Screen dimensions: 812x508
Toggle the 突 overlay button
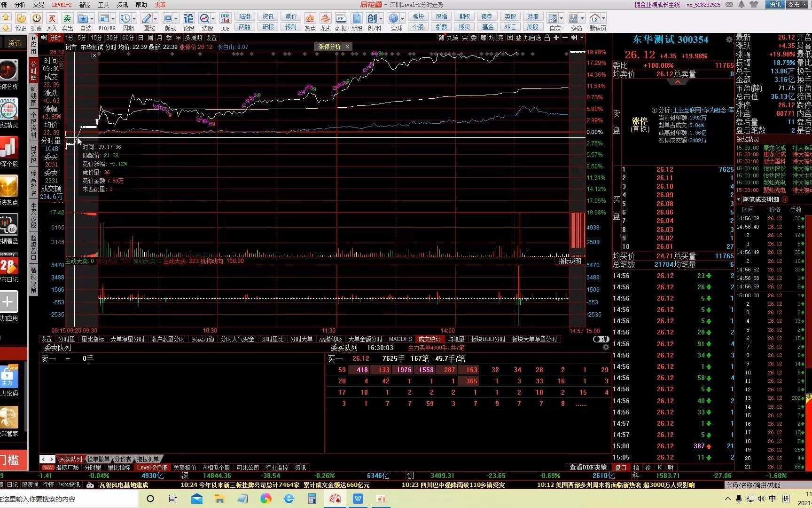coord(465,38)
